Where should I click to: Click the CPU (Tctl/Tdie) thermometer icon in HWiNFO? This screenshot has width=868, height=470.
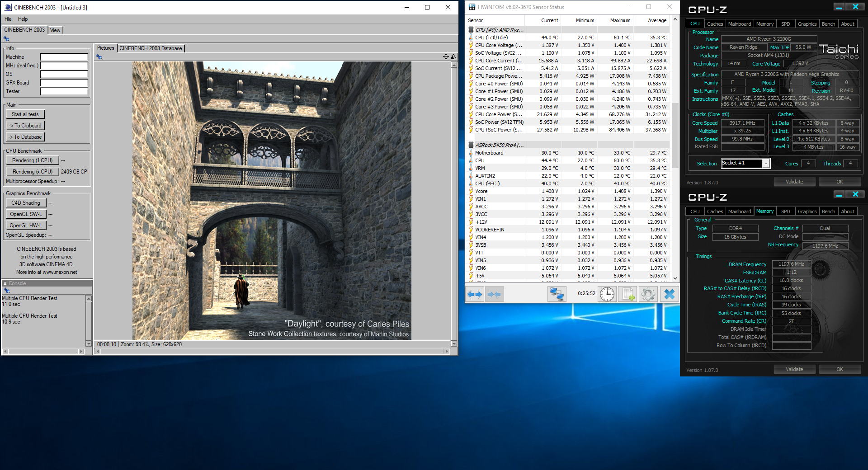click(471, 38)
